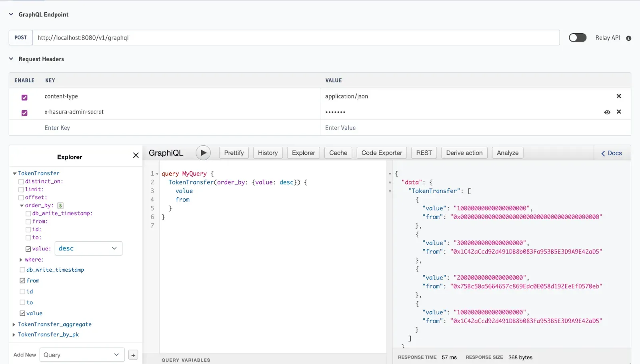This screenshot has height=364, width=640.
Task: Open the value order_by desc dropdown
Action: (88, 248)
